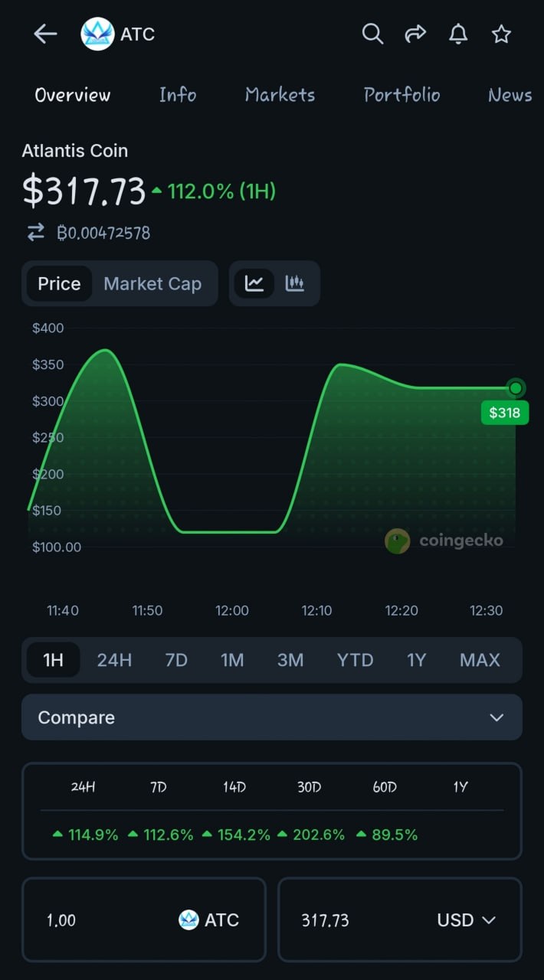The image size is (544, 980).
Task: Select the 24H time range
Action: click(114, 660)
